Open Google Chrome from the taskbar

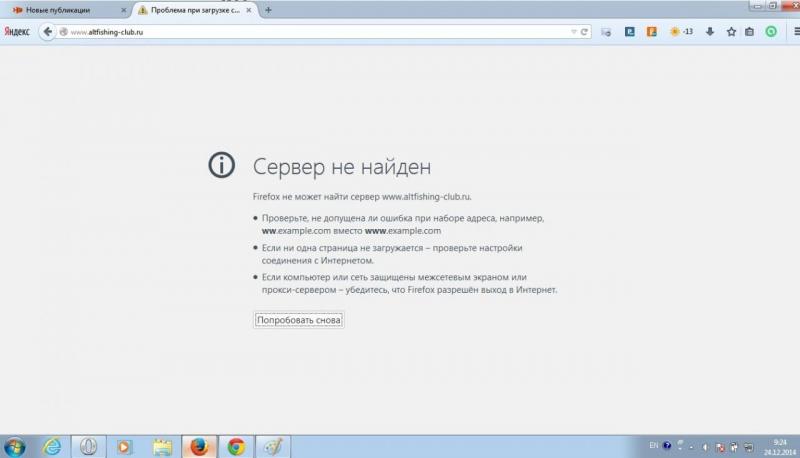tap(236, 447)
